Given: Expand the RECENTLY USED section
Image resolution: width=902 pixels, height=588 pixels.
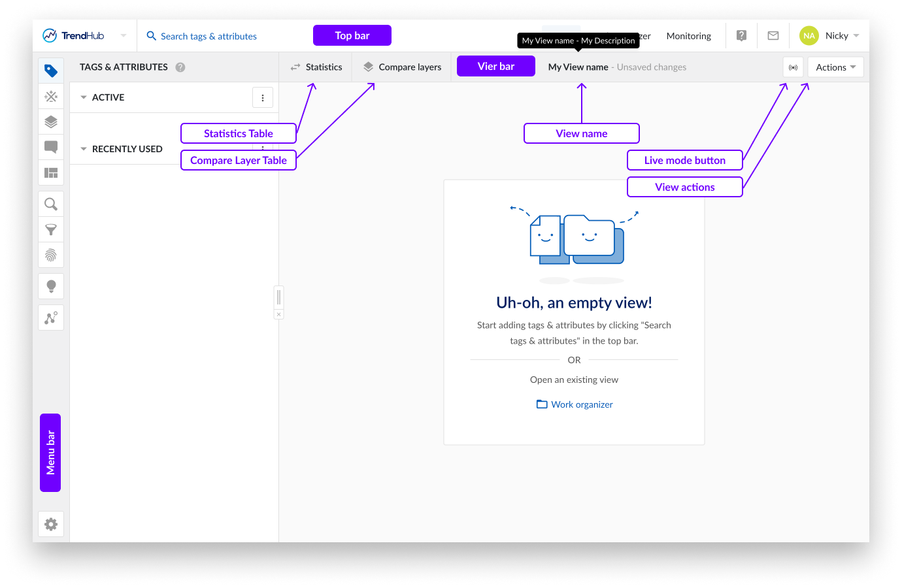Looking at the screenshot, I should [x=83, y=148].
